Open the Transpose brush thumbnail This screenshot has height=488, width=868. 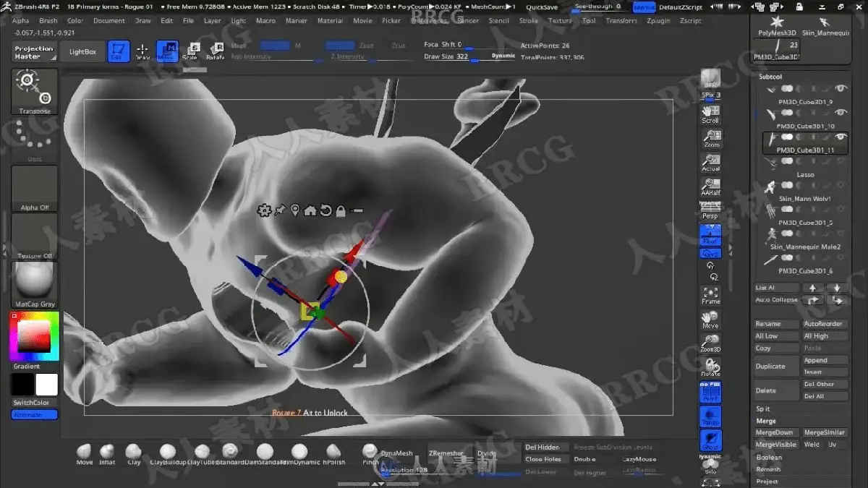(35, 92)
